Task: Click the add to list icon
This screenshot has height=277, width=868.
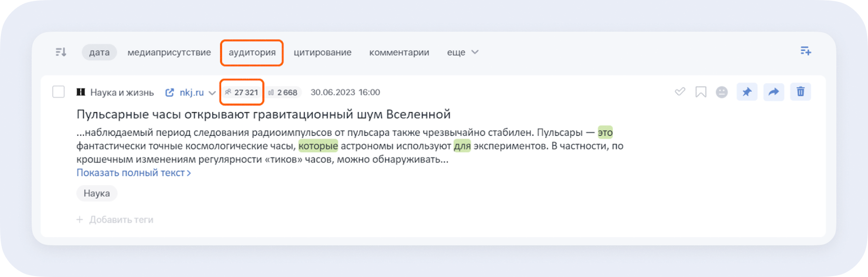Action: click(x=805, y=51)
